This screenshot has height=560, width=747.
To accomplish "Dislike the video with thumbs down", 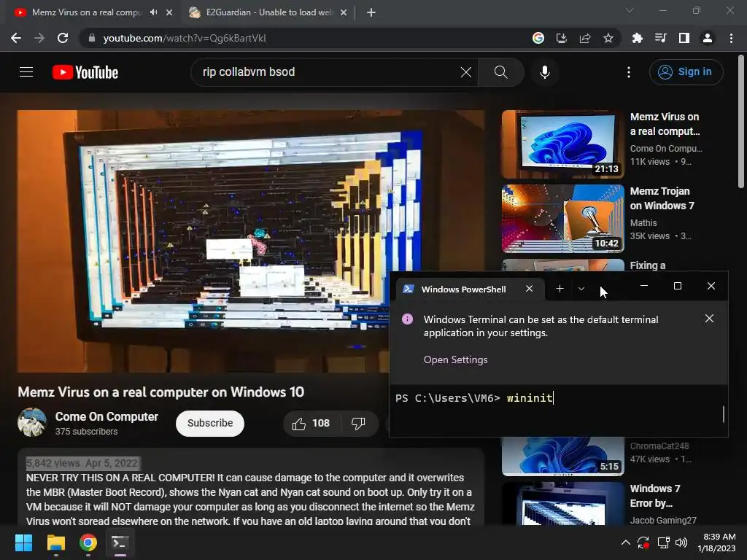I will click(358, 424).
